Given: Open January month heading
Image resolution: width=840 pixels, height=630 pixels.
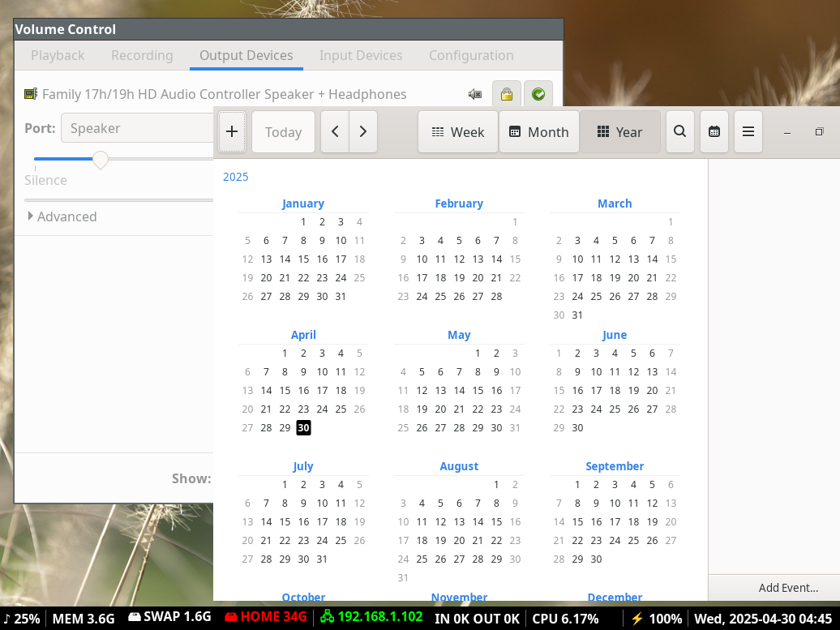Looking at the screenshot, I should [x=303, y=204].
